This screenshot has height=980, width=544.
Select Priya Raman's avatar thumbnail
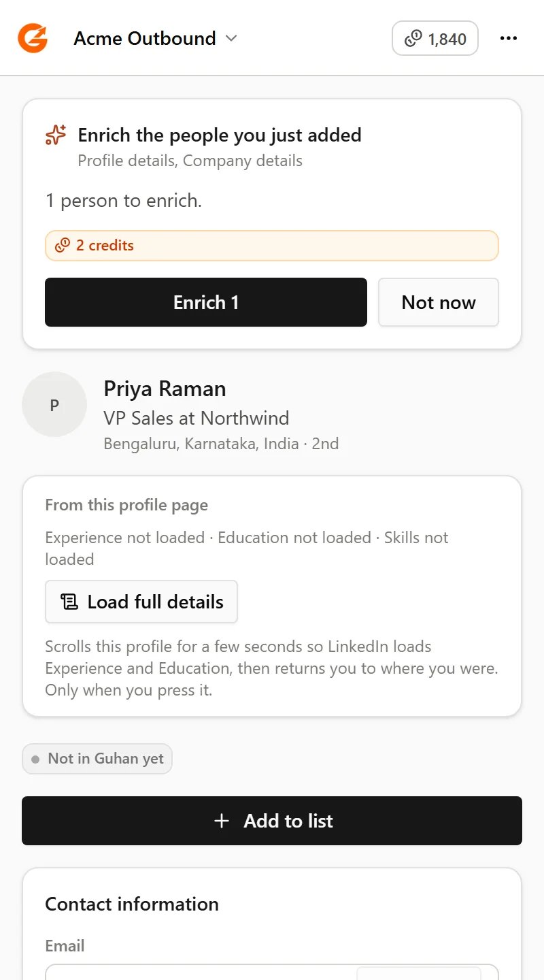(x=54, y=404)
